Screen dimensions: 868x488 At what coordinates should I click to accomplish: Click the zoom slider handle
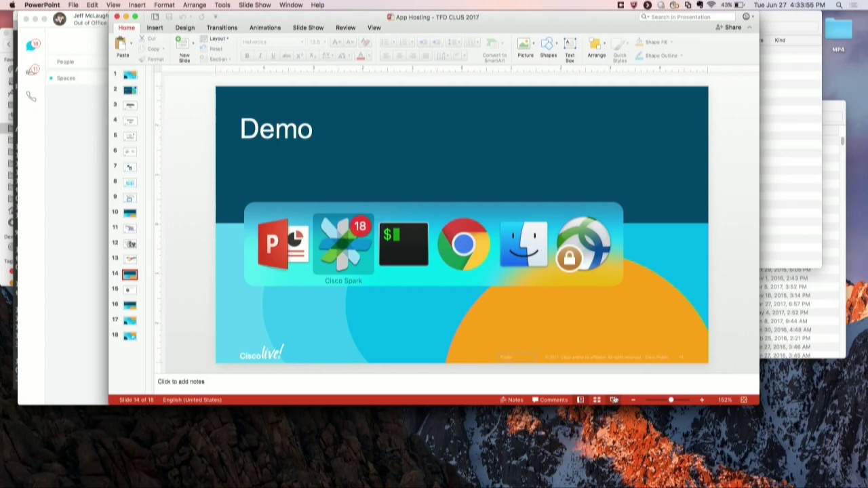[671, 400]
